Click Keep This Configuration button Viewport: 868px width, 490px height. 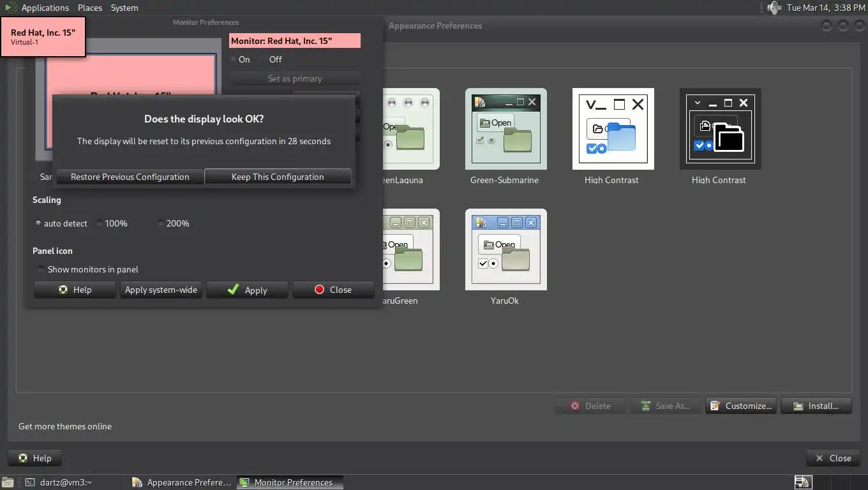(278, 177)
